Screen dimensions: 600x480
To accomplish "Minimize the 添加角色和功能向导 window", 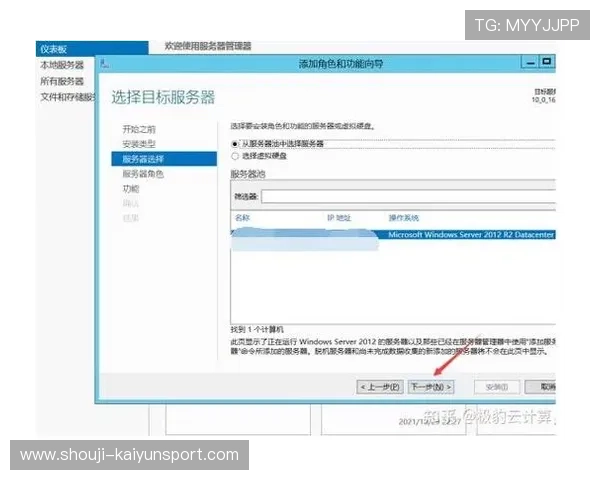I will pos(530,62).
